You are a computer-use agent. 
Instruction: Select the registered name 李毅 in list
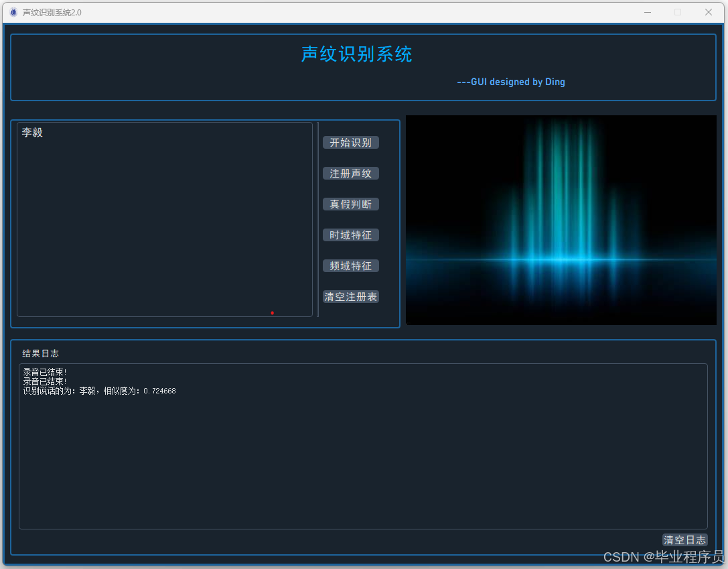[x=32, y=133]
